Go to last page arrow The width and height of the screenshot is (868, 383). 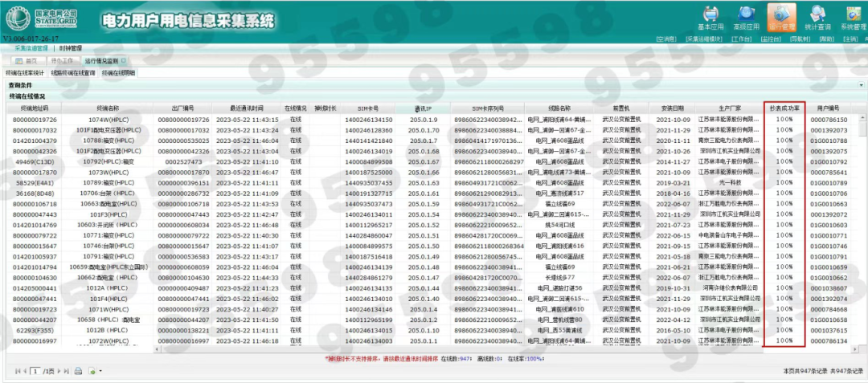67,371
